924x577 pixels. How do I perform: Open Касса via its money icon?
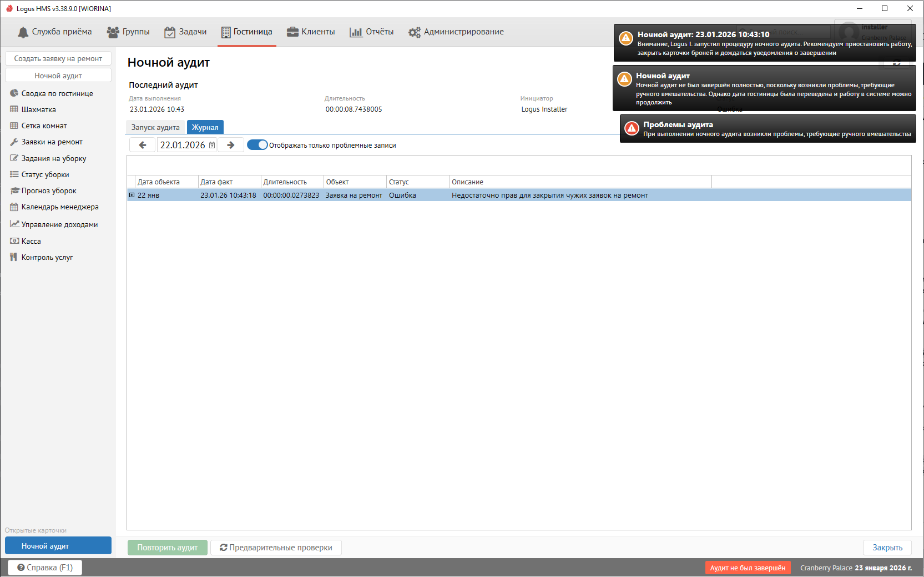tap(14, 241)
